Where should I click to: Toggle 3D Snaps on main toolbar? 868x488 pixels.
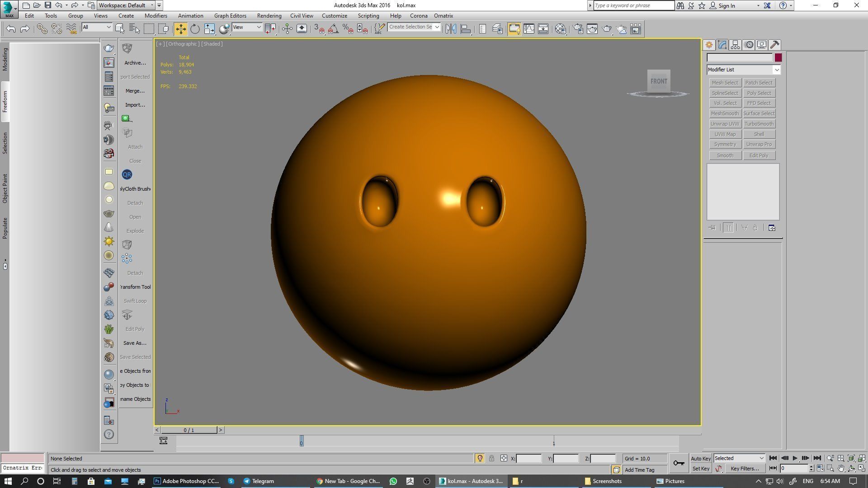pos(319,29)
